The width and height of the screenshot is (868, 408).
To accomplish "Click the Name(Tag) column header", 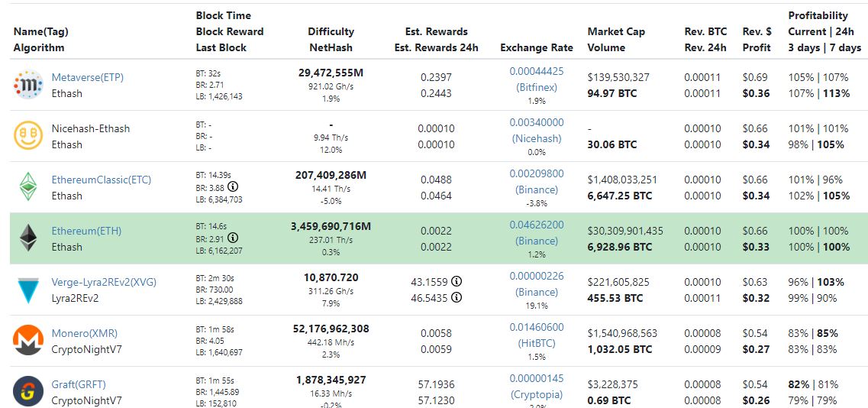I will pyautogui.click(x=41, y=31).
